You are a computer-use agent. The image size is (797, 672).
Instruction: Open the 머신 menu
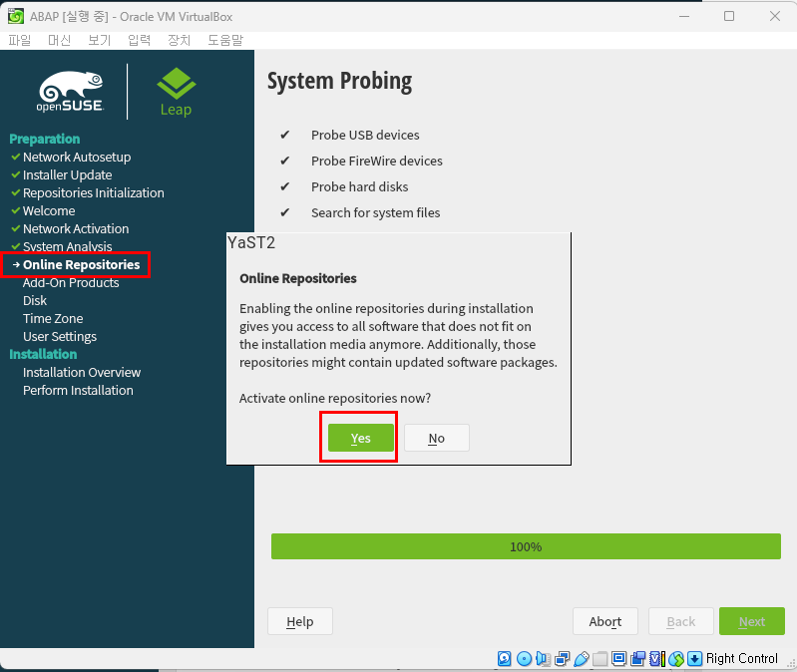coord(60,40)
